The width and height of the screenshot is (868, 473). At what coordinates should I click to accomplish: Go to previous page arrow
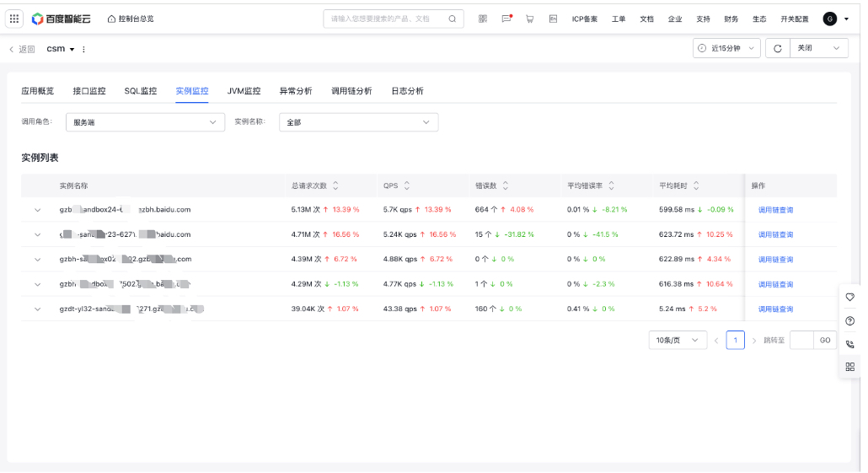click(x=716, y=341)
